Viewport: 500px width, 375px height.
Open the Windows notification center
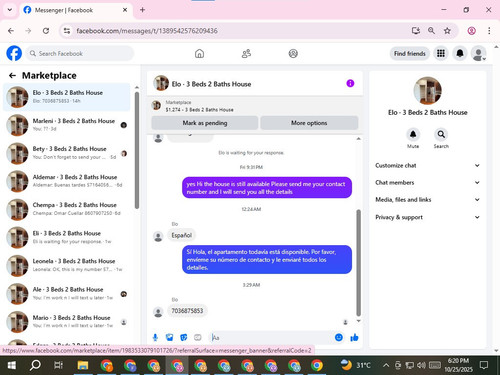pyautogui.click(x=484, y=365)
